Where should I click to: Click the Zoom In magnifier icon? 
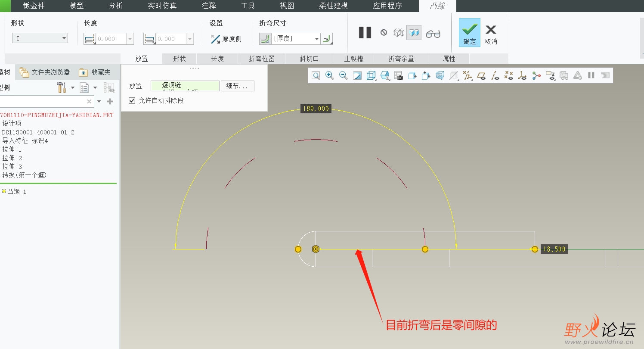(x=330, y=76)
